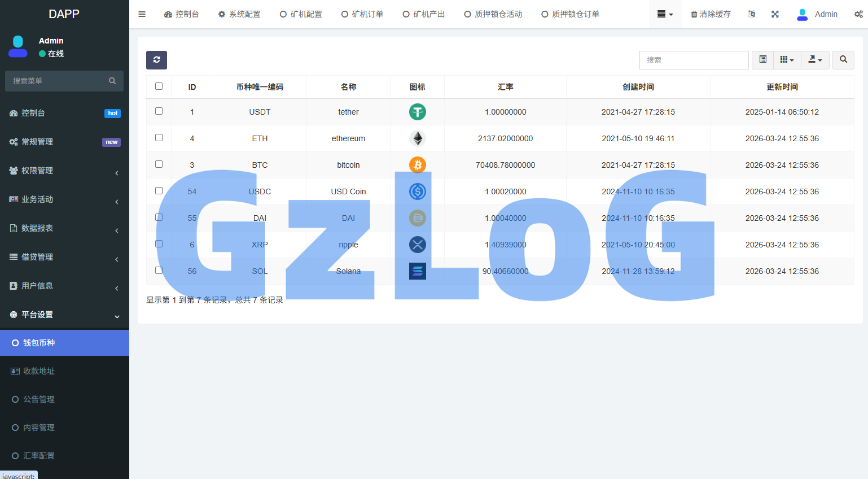Open the 收款地址 page in sidebar
Image resolution: width=868 pixels, height=479 pixels.
(x=64, y=371)
